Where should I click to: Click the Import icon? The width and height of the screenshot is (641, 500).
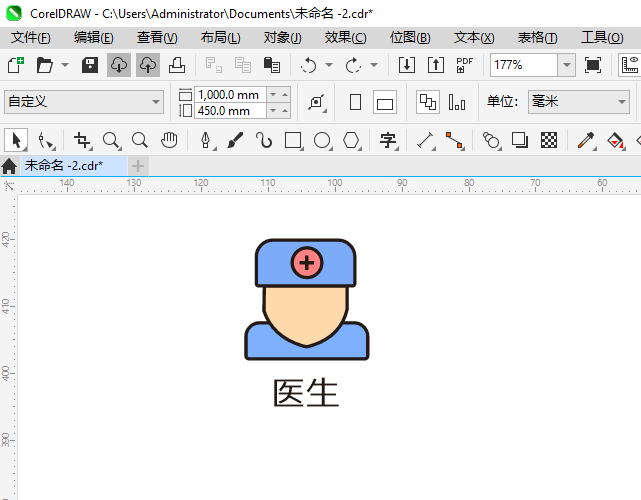click(x=407, y=65)
